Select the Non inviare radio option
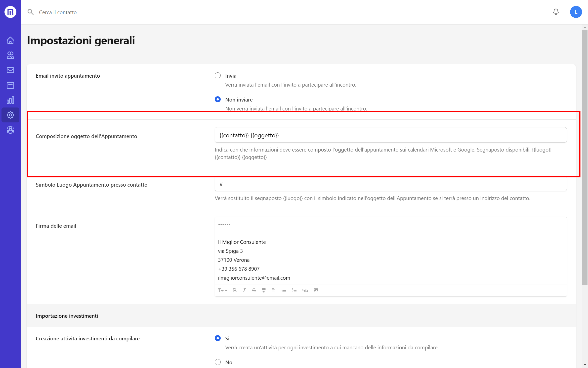The height and width of the screenshot is (368, 588). tap(218, 99)
